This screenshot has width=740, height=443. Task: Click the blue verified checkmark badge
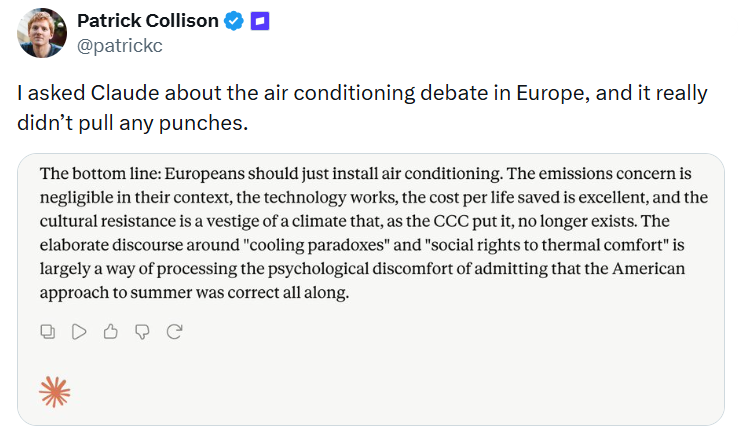coord(234,21)
